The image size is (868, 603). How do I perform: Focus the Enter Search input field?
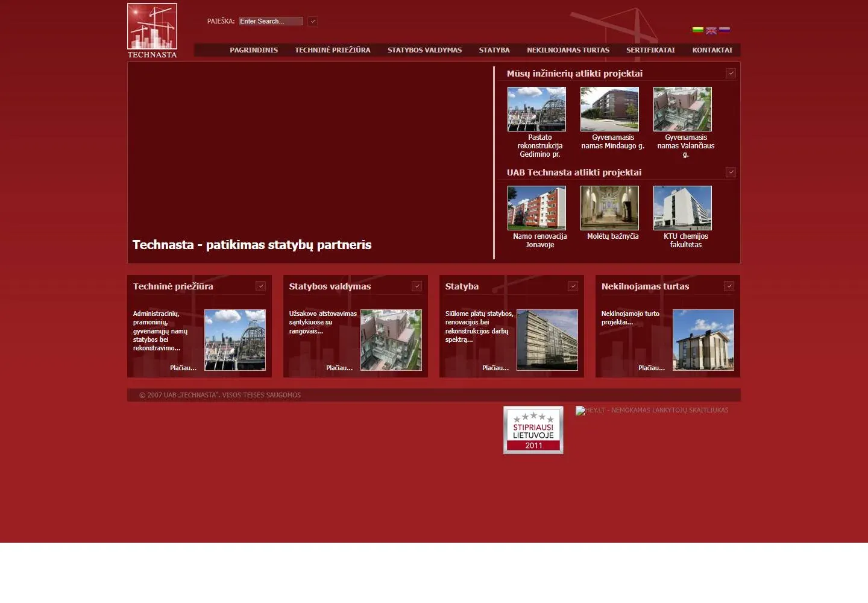tap(271, 21)
